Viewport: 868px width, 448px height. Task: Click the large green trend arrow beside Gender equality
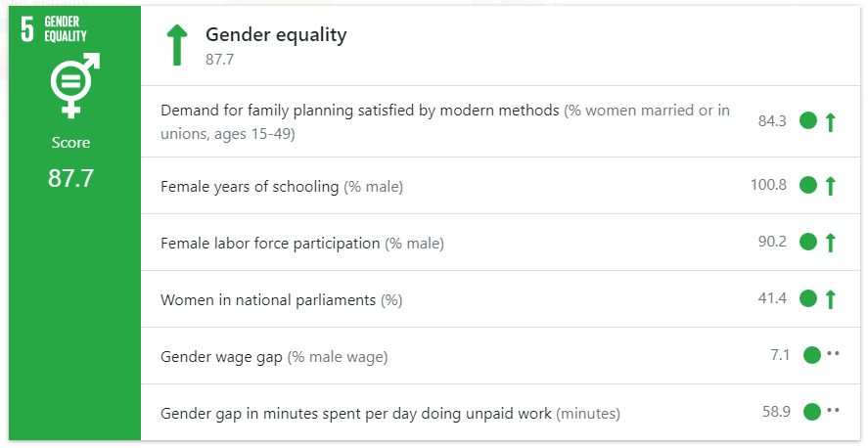[176, 46]
